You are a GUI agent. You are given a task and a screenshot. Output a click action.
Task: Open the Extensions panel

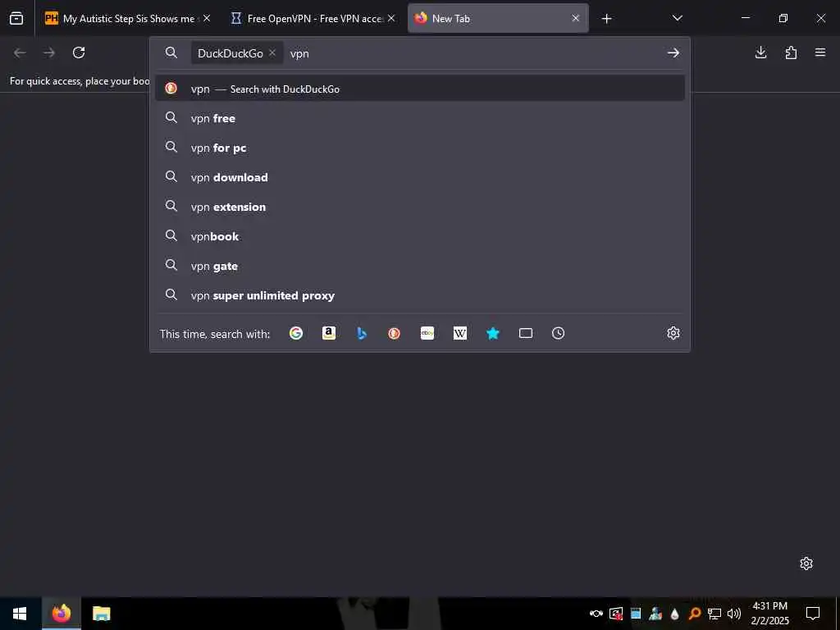point(791,52)
